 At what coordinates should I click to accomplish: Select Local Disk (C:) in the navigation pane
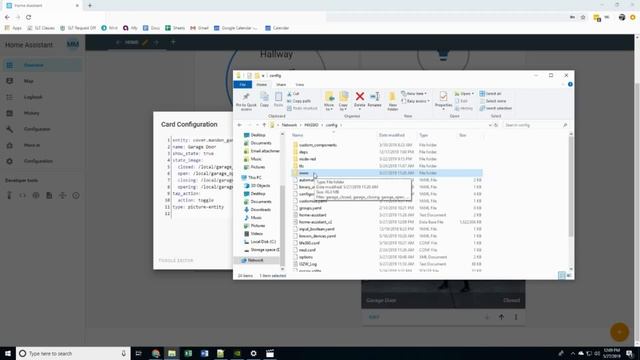pyautogui.click(x=263, y=242)
